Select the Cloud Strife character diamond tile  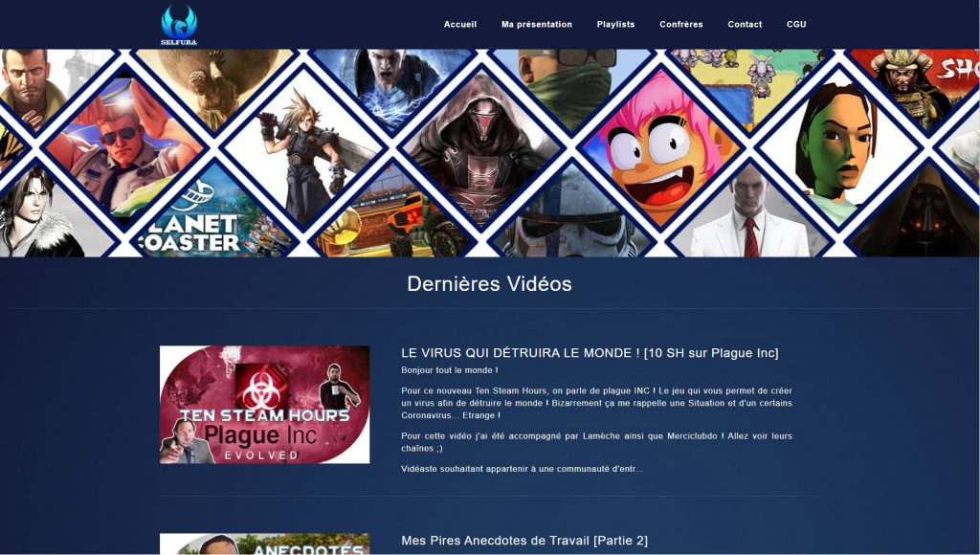pos(303,148)
